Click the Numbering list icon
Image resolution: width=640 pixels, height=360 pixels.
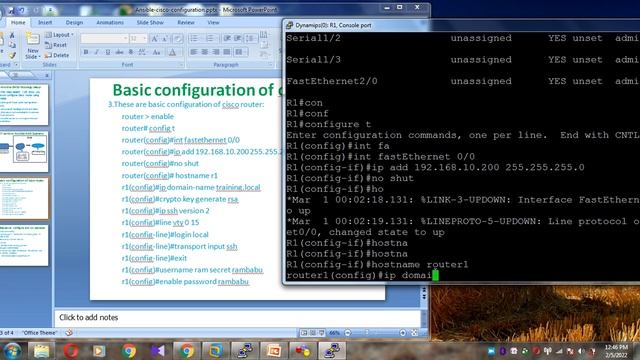click(211, 39)
